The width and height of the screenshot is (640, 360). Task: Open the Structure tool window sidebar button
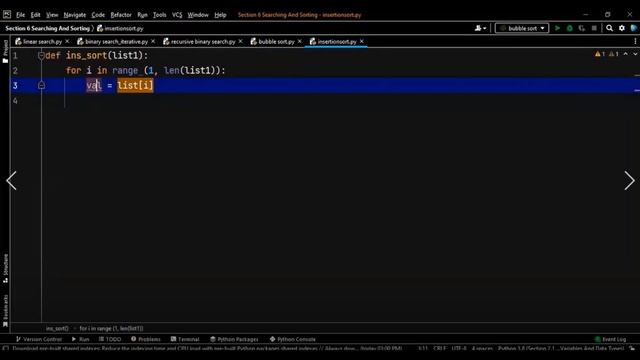(5, 268)
